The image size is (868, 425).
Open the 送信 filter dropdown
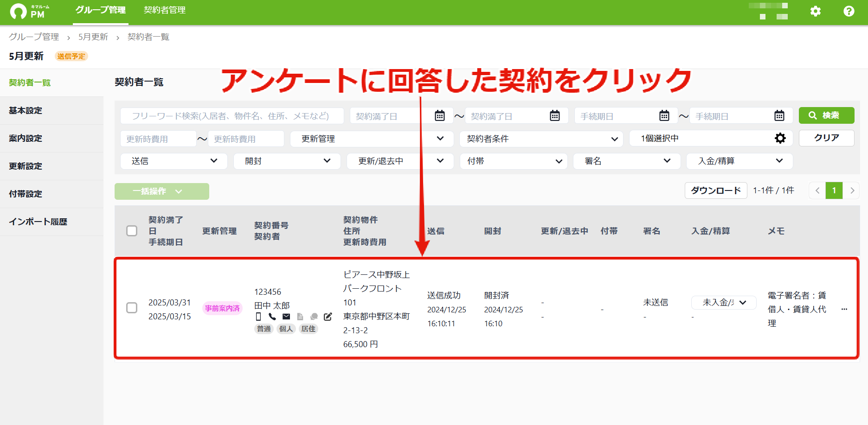click(x=174, y=161)
